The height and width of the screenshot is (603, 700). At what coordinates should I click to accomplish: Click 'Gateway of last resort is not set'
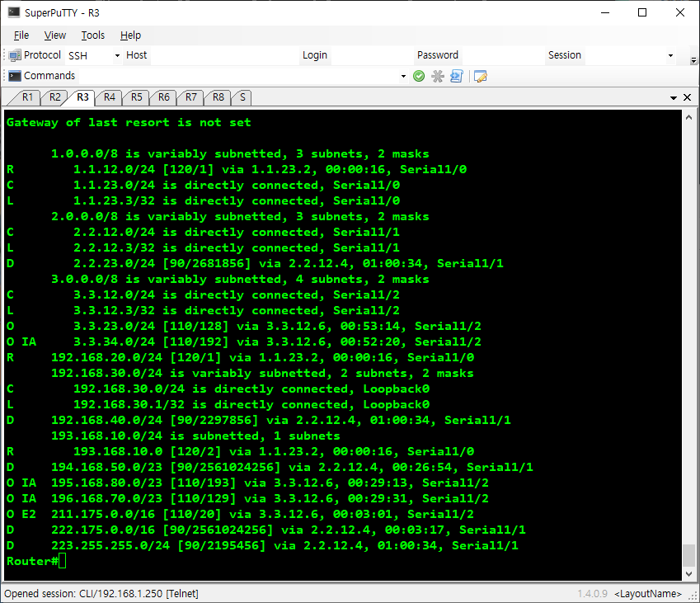click(x=129, y=123)
